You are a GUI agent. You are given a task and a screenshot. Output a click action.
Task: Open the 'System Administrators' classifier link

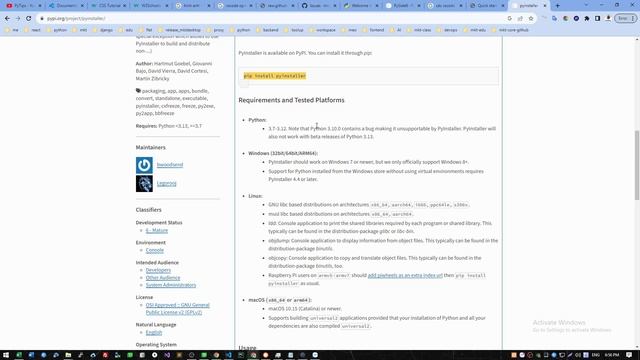171,285
